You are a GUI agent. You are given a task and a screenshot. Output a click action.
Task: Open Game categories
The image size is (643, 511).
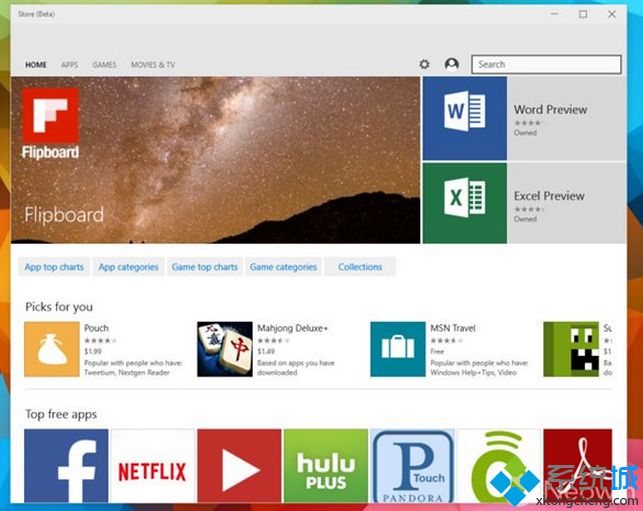(283, 267)
